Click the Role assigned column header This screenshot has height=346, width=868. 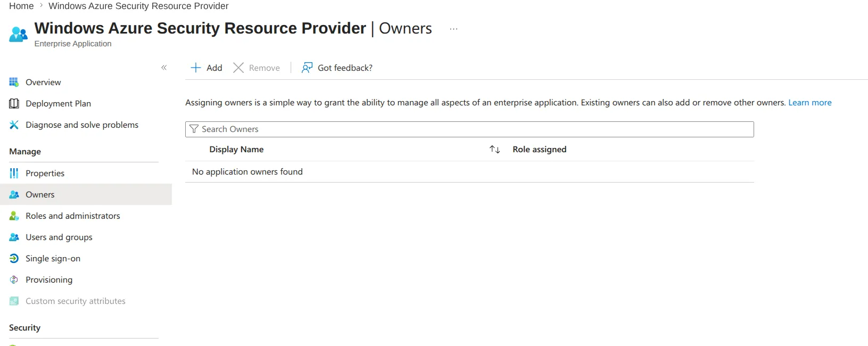point(539,150)
